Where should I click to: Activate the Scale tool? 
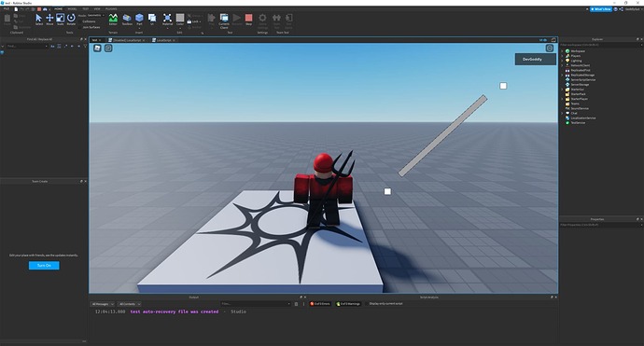point(61,20)
